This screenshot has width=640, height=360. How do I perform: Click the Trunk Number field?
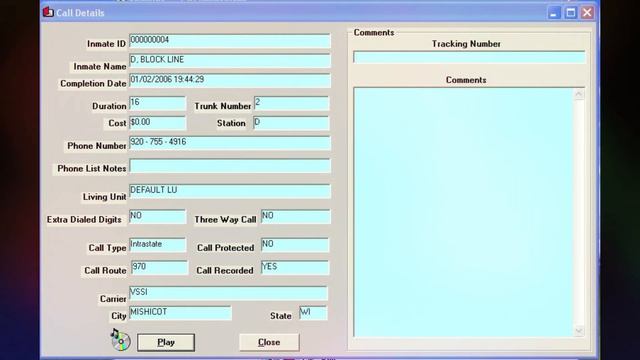291,103
